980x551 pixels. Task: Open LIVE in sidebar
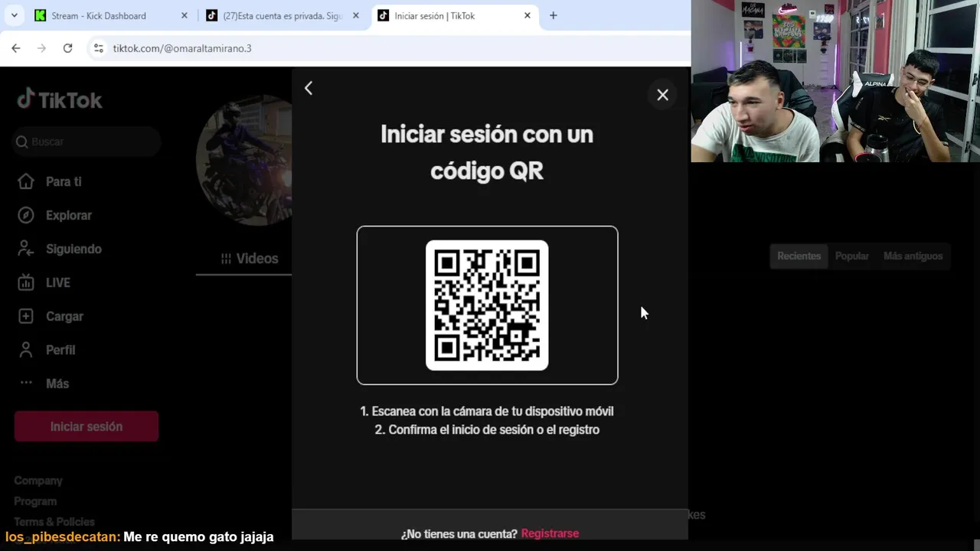(57, 282)
